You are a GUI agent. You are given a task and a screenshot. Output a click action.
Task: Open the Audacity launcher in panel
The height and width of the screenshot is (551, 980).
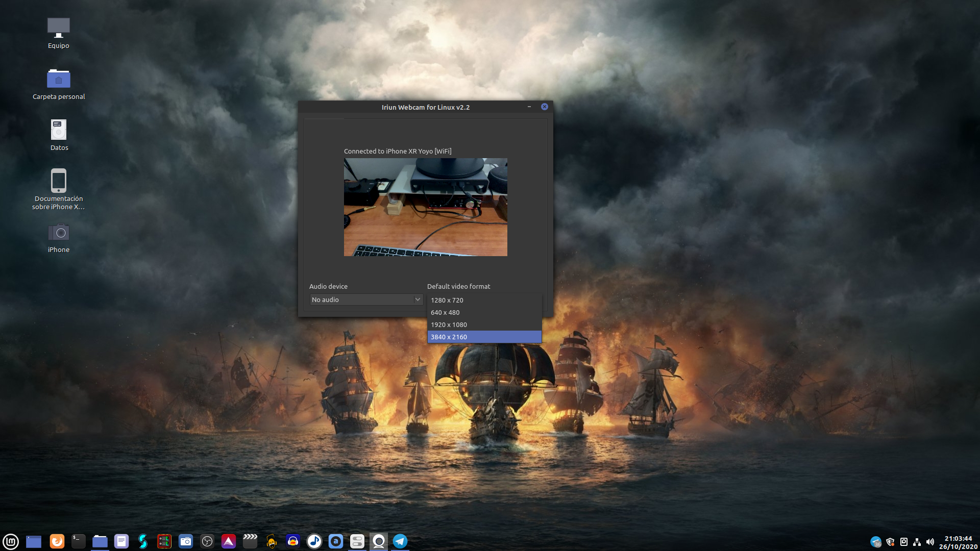pos(293,541)
